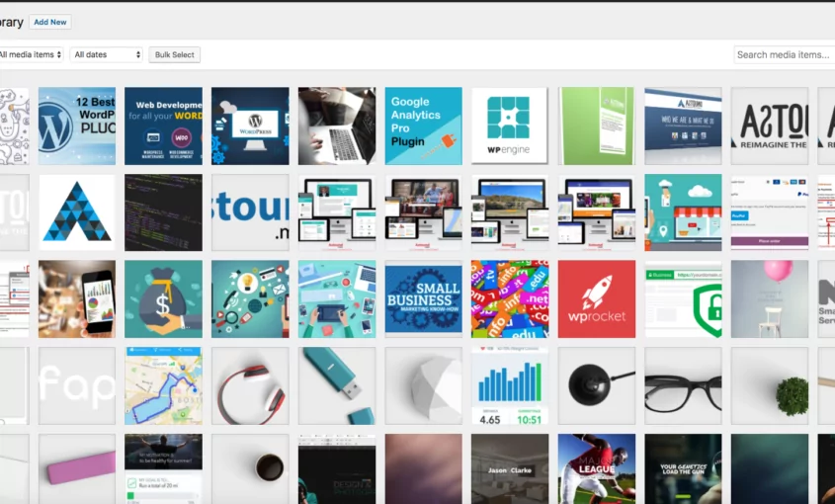Image resolution: width=835 pixels, height=504 pixels.
Task: Open the All dates dropdown
Action: (x=107, y=55)
